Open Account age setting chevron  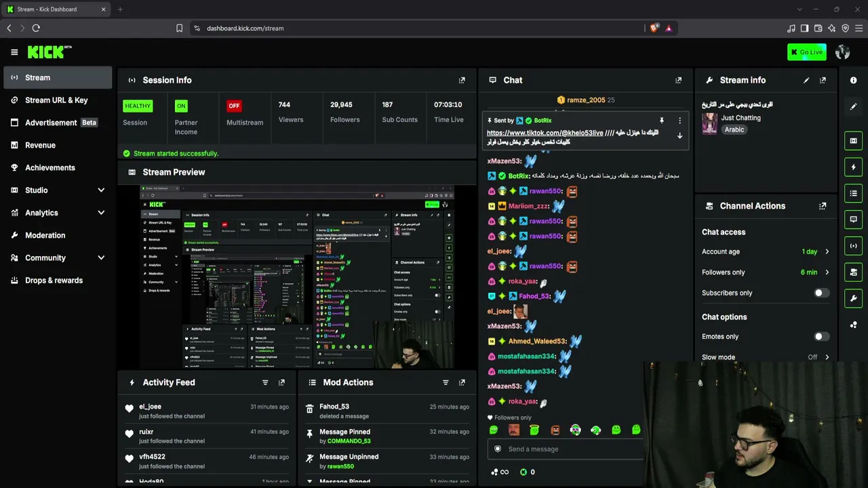click(827, 251)
